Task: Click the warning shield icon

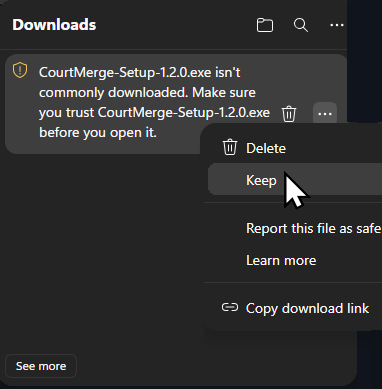Action: [x=20, y=70]
